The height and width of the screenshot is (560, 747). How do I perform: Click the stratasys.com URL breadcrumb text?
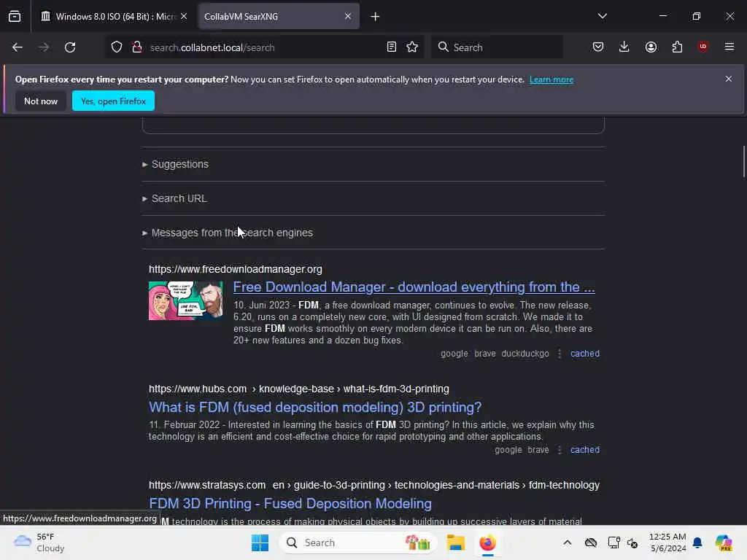[x=374, y=485]
